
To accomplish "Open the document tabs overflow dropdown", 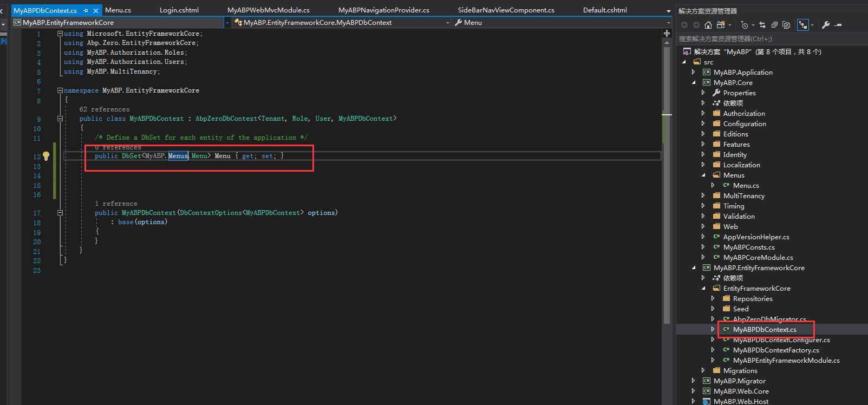I will pos(668,11).
